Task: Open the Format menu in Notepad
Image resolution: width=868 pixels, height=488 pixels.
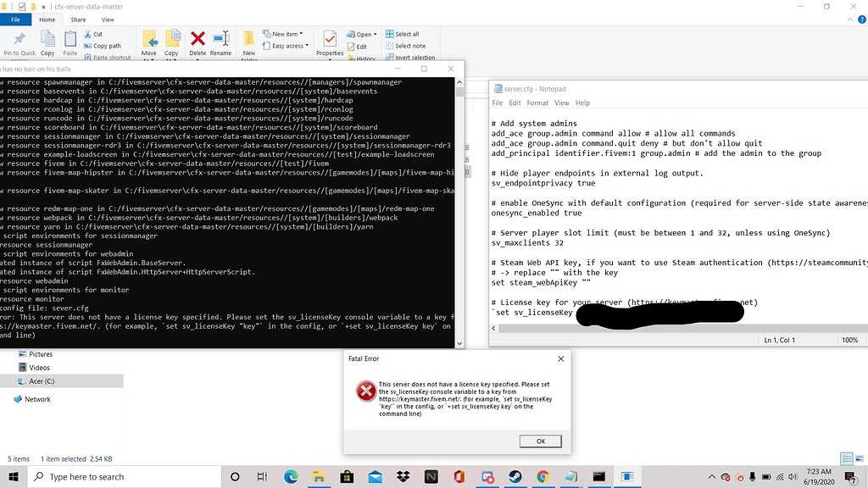Action: pos(539,103)
